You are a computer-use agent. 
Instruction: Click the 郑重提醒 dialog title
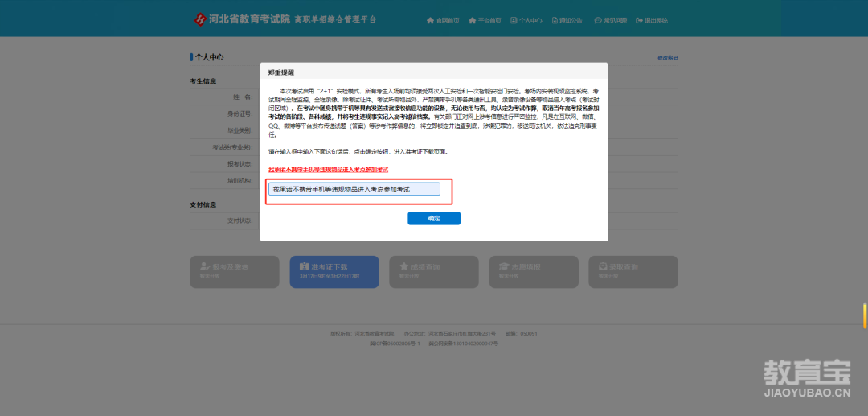281,72
